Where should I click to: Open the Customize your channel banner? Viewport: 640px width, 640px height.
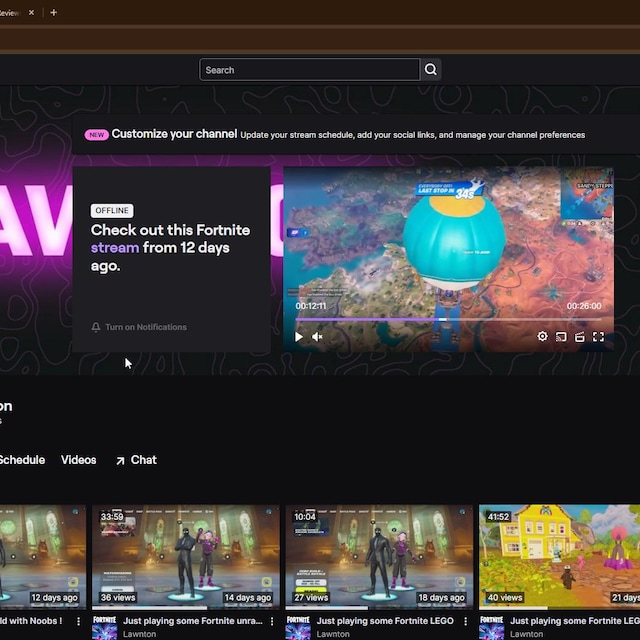(356, 134)
